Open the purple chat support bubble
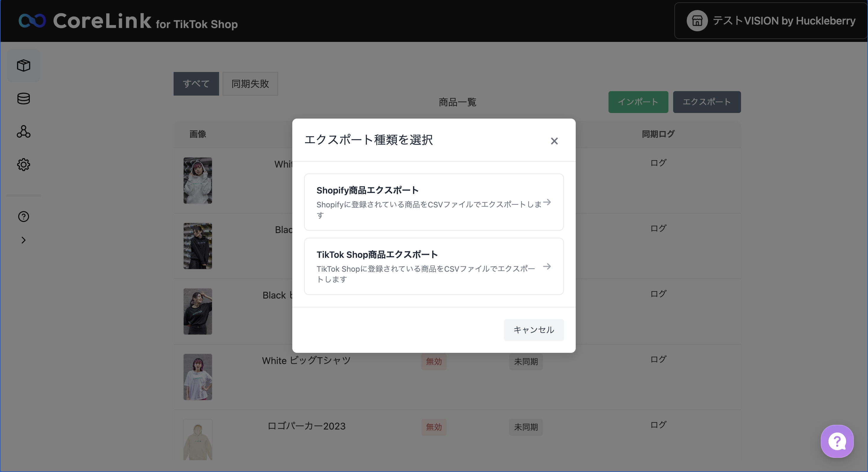The width and height of the screenshot is (868, 472). click(x=837, y=441)
